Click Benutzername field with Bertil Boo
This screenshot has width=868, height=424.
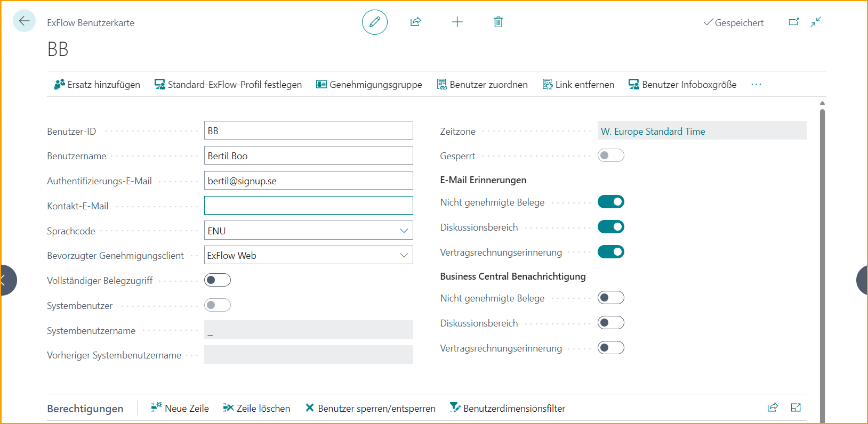tap(309, 156)
